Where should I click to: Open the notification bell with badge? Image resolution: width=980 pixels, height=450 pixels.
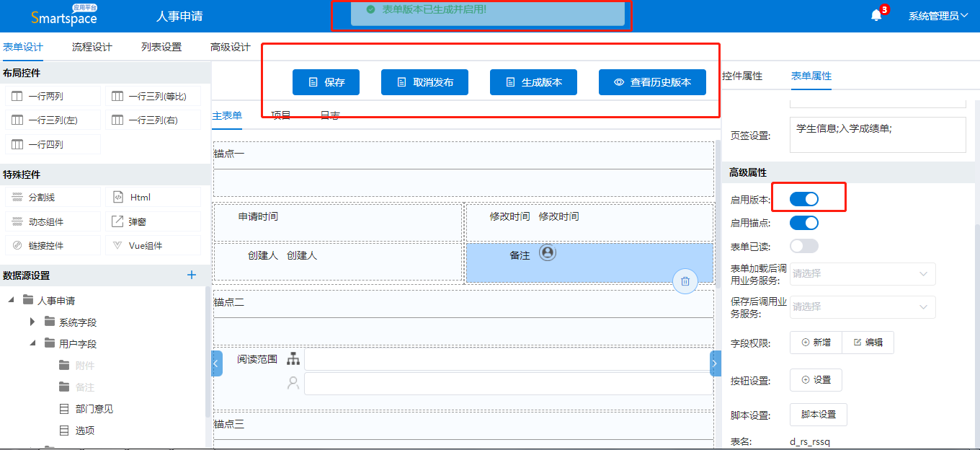(x=876, y=15)
